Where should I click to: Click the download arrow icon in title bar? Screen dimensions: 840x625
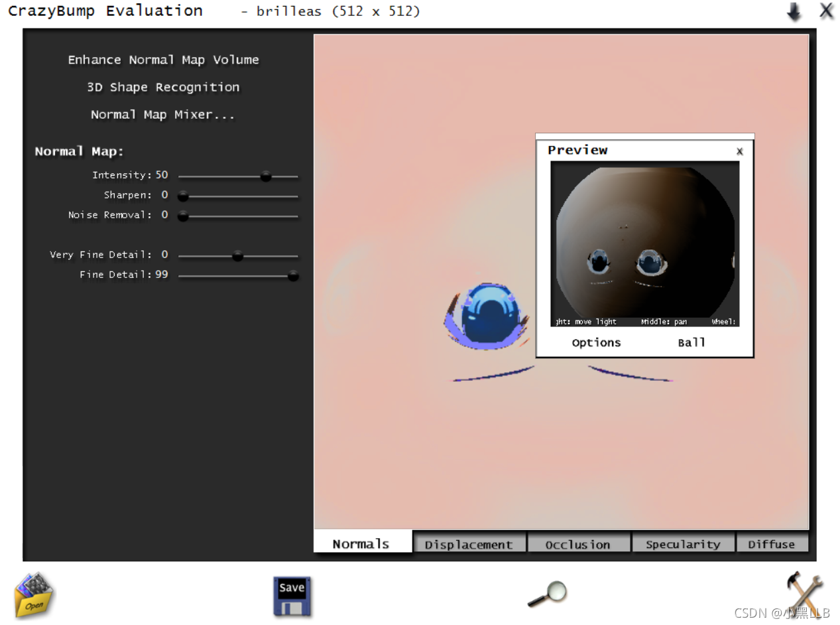point(794,12)
